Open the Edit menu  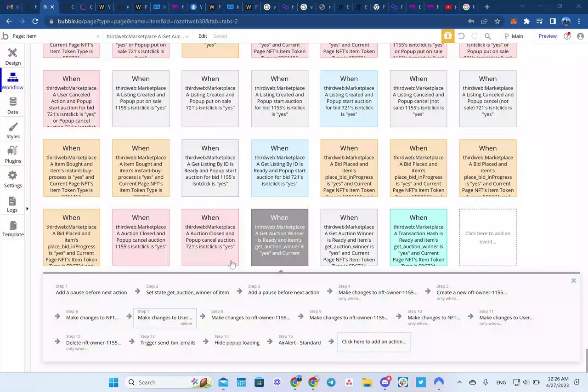(203, 36)
